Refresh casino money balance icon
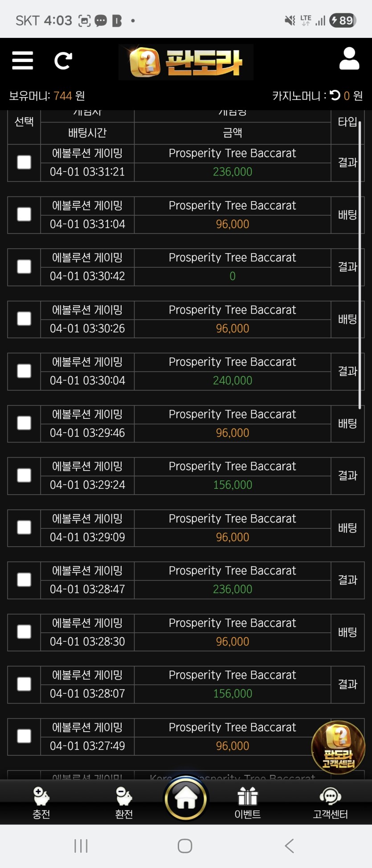 [x=335, y=95]
